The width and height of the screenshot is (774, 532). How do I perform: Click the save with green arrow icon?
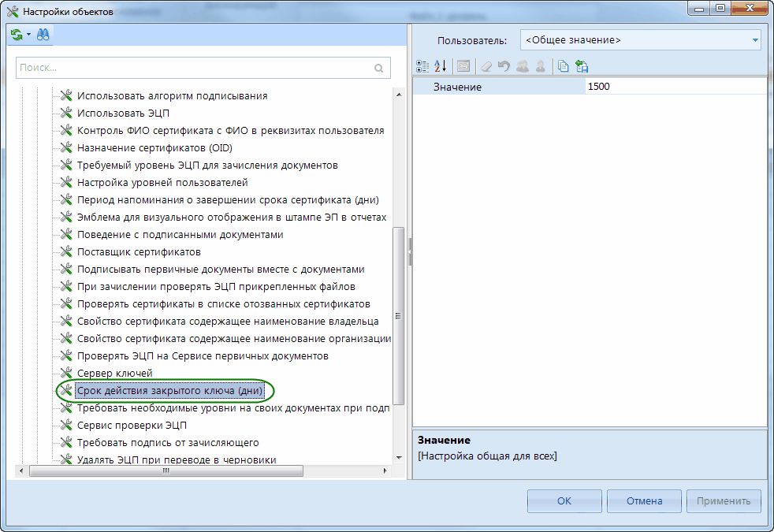[582, 66]
